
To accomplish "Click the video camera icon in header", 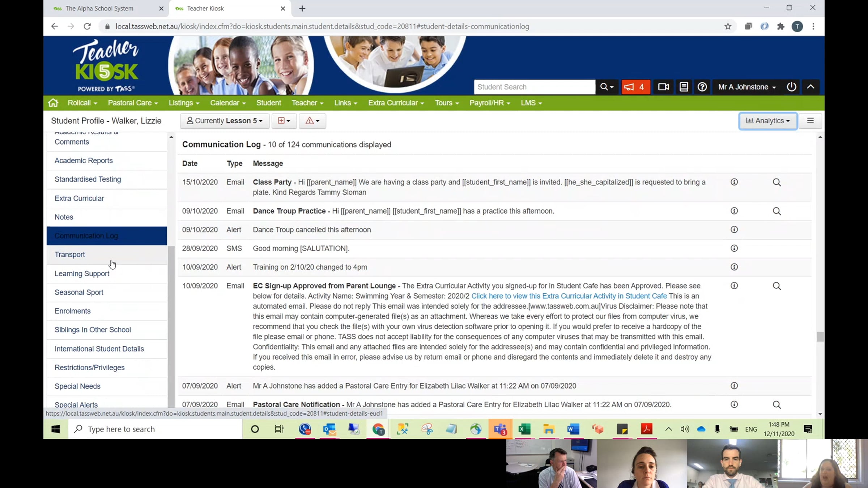I will click(x=663, y=87).
